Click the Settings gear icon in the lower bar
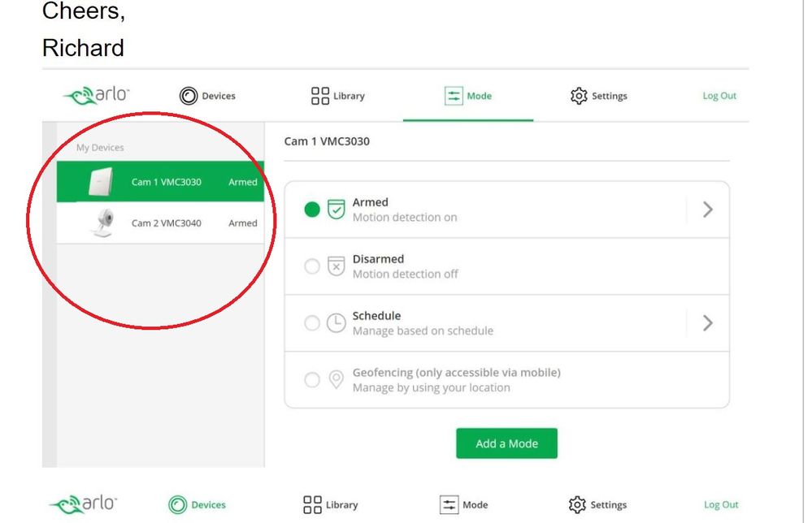This screenshot has width=812, height=523. [x=577, y=504]
